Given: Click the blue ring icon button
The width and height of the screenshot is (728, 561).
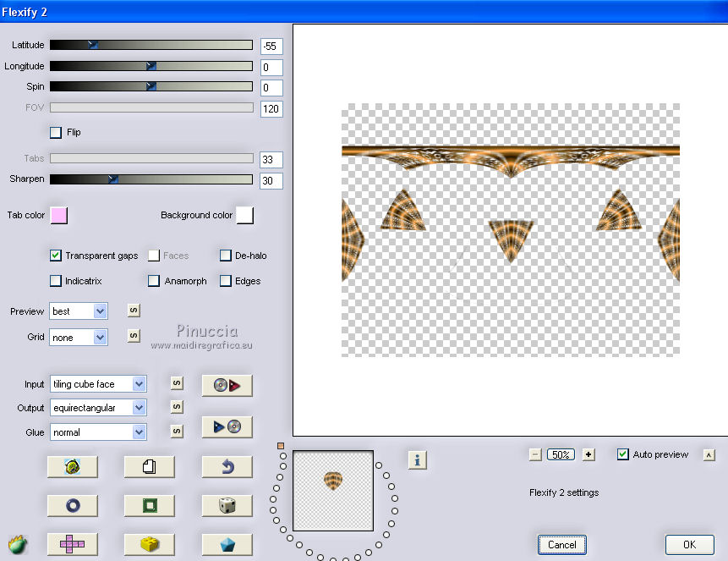Looking at the screenshot, I should pyautogui.click(x=73, y=505).
